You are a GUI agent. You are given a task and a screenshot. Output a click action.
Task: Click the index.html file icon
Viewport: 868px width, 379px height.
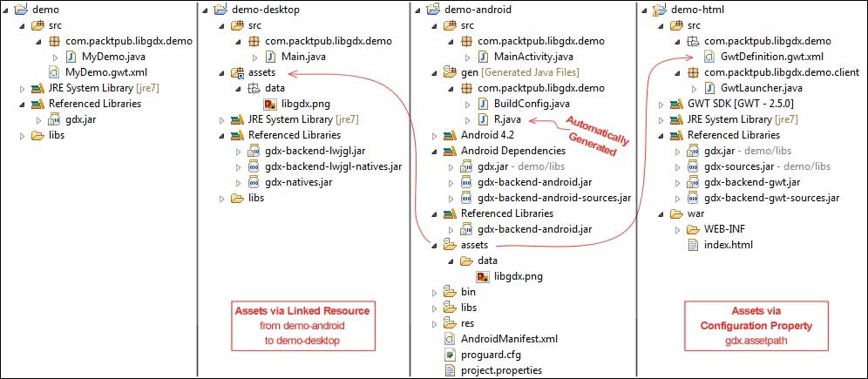click(x=693, y=245)
